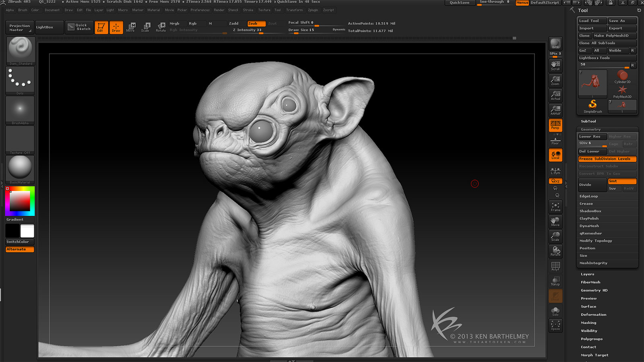Open the Render menu

(219, 10)
